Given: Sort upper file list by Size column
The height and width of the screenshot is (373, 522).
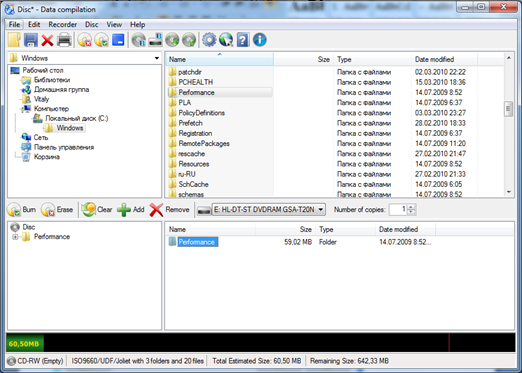Looking at the screenshot, I should coord(303,59).
